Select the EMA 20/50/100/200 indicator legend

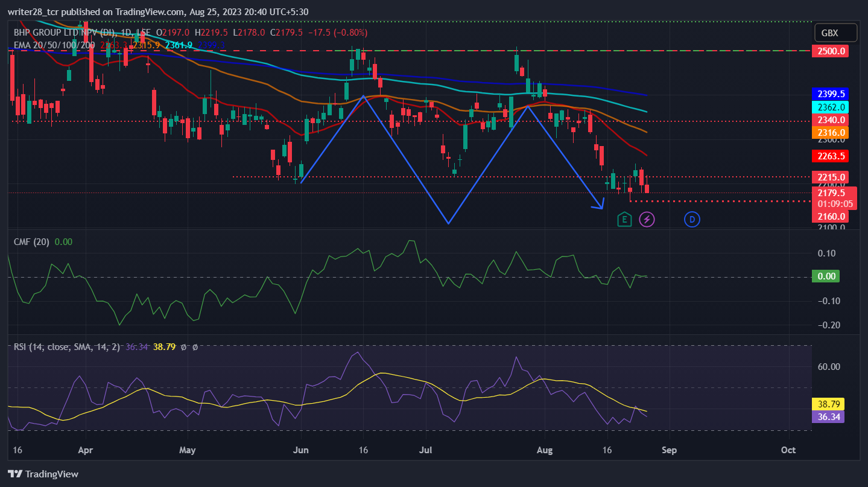tap(54, 45)
